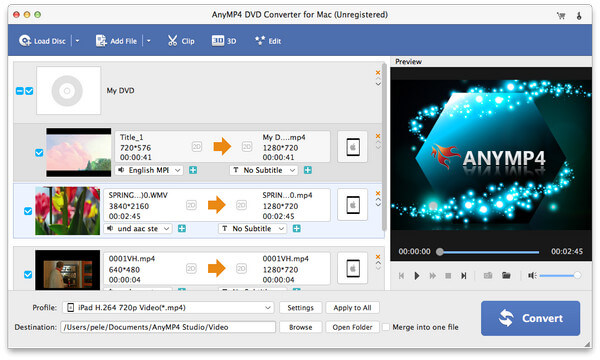Play the preview video
600x360 pixels.
pyautogui.click(x=417, y=275)
